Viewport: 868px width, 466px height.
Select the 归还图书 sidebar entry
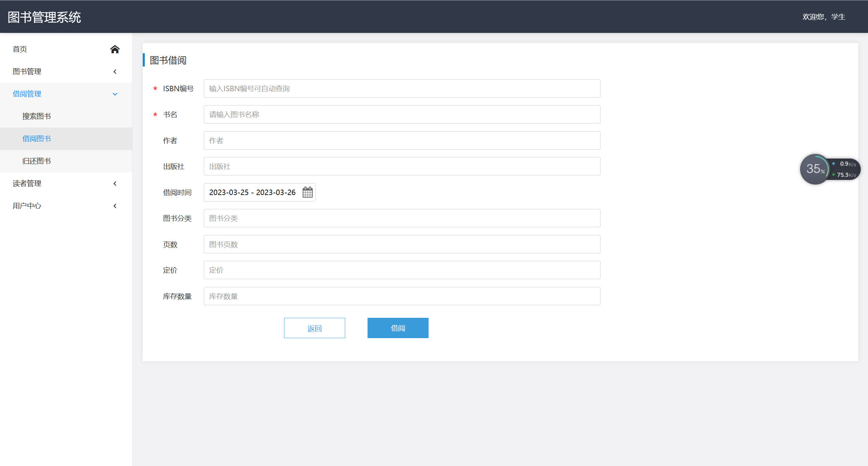click(36, 161)
